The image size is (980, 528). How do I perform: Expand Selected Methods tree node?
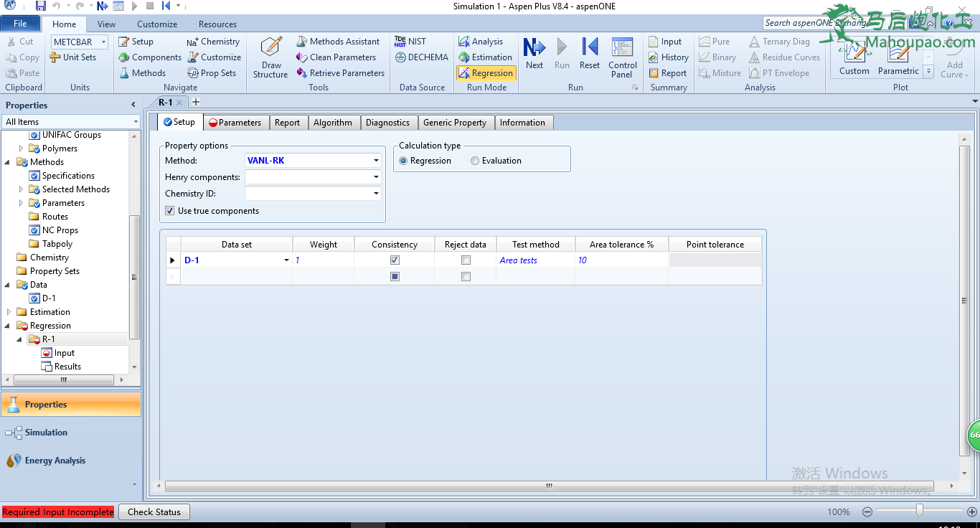(x=21, y=189)
